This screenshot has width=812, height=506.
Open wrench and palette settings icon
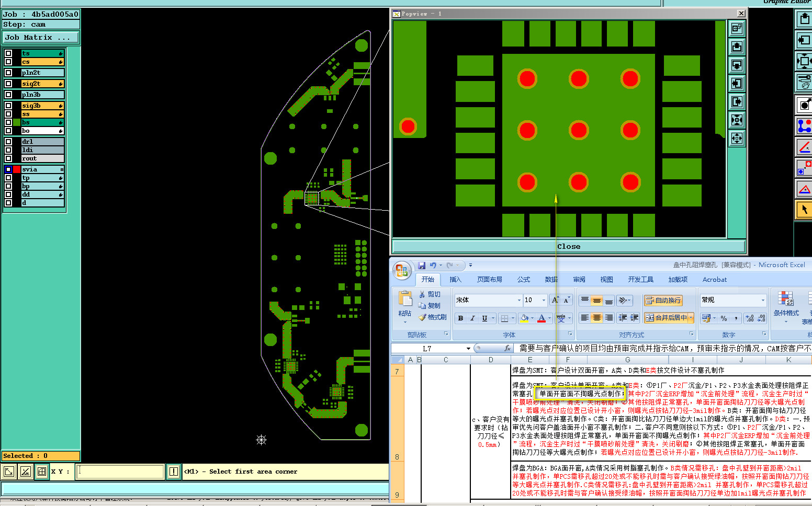pos(804,82)
